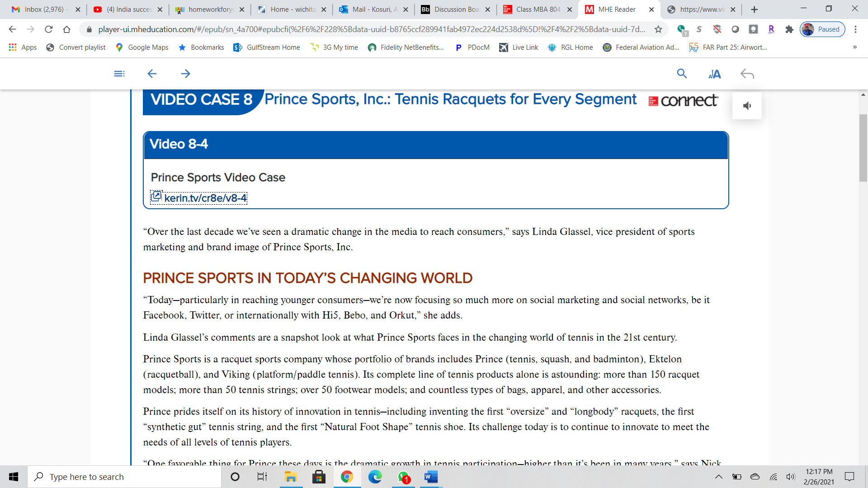Click the page vertical scrollbar thumb

[863, 147]
